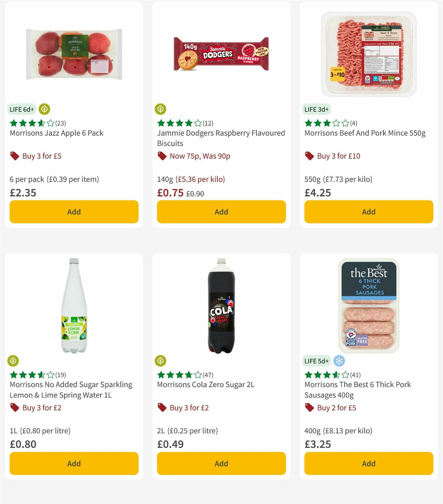Add Morrisons Cola Zero Sugar 2L to basket

(221, 463)
